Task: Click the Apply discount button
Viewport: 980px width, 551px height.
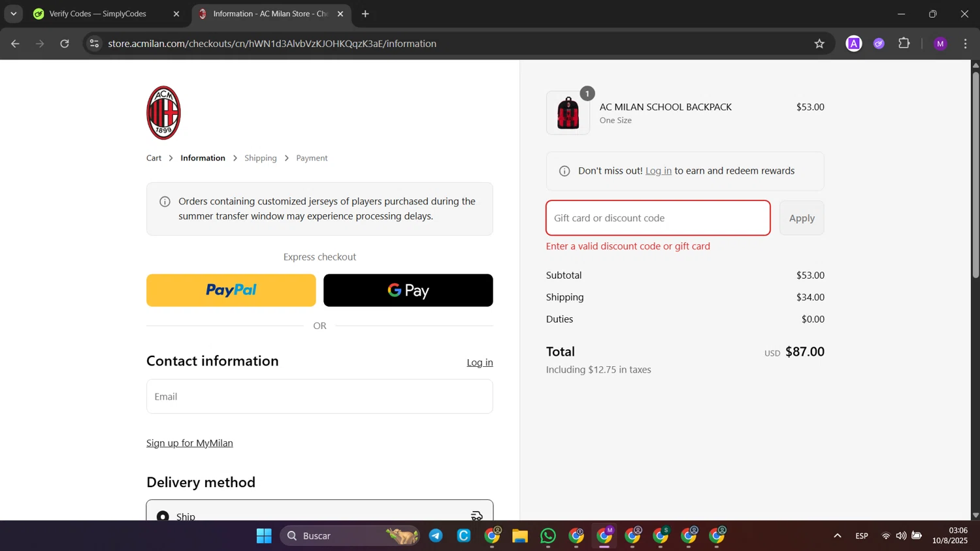Action: tap(802, 218)
